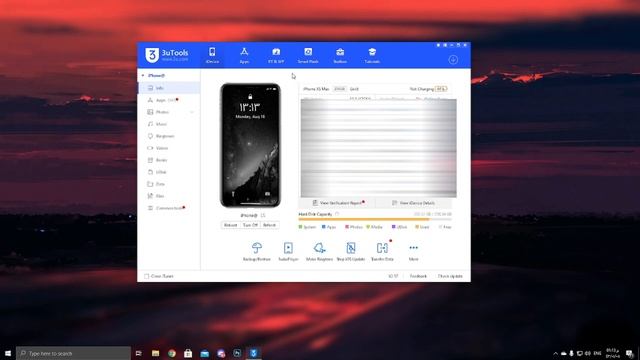
Task: Select Files in the sidebar
Action: pyautogui.click(x=169, y=196)
